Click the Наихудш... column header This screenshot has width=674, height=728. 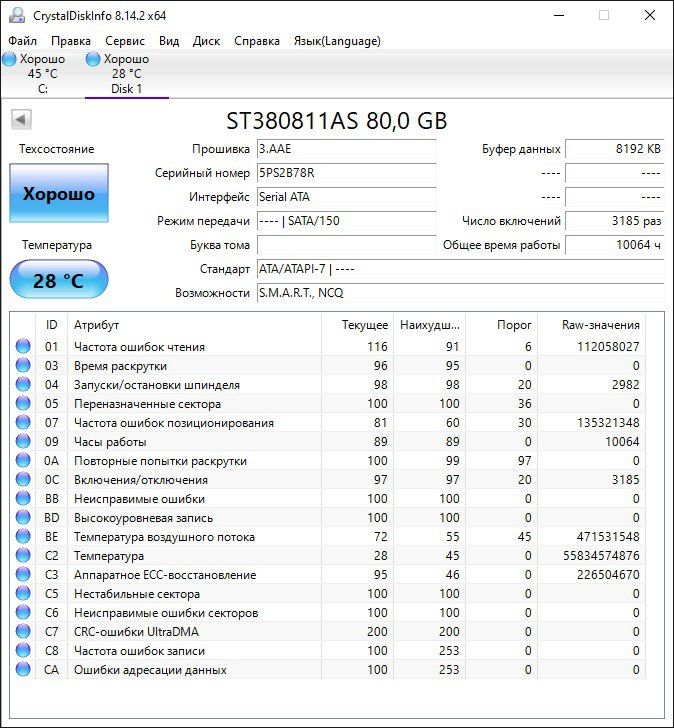pyautogui.click(x=429, y=325)
